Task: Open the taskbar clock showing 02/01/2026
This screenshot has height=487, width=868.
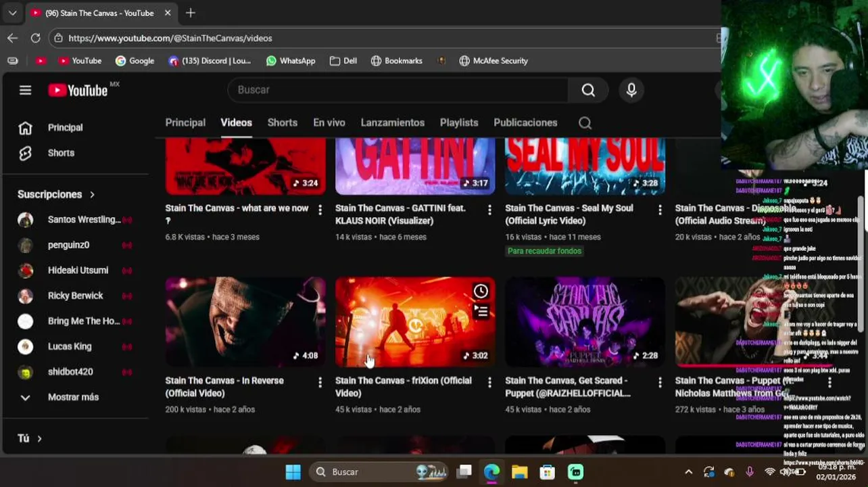Action: (837, 472)
